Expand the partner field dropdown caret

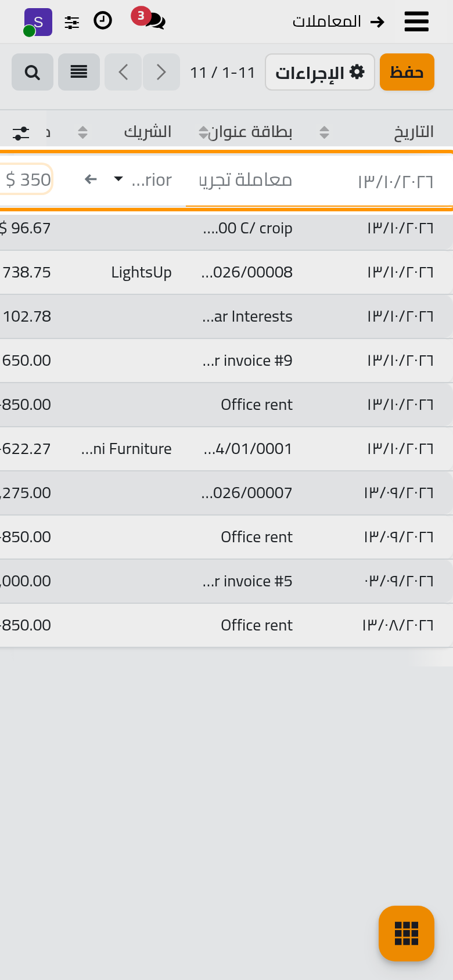click(118, 179)
